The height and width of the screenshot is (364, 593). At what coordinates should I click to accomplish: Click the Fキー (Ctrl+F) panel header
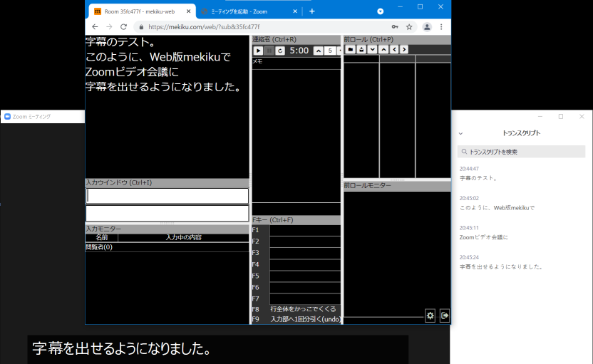click(x=296, y=220)
